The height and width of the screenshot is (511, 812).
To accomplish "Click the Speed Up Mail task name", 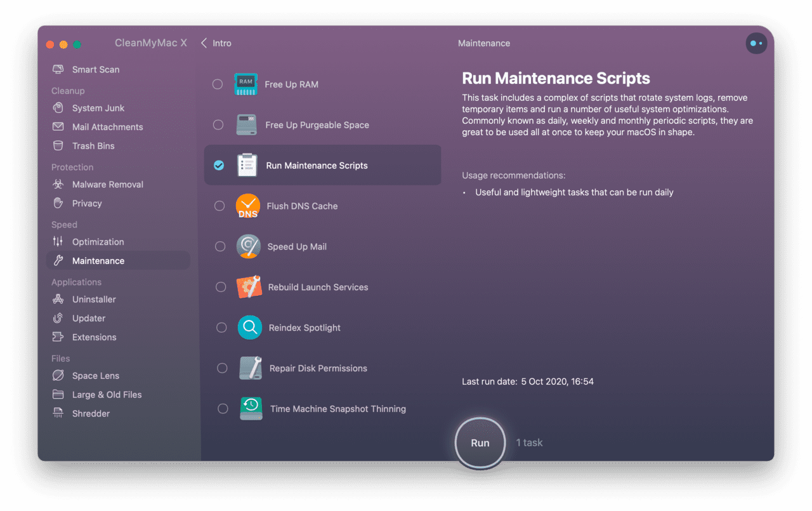I will pyautogui.click(x=298, y=246).
